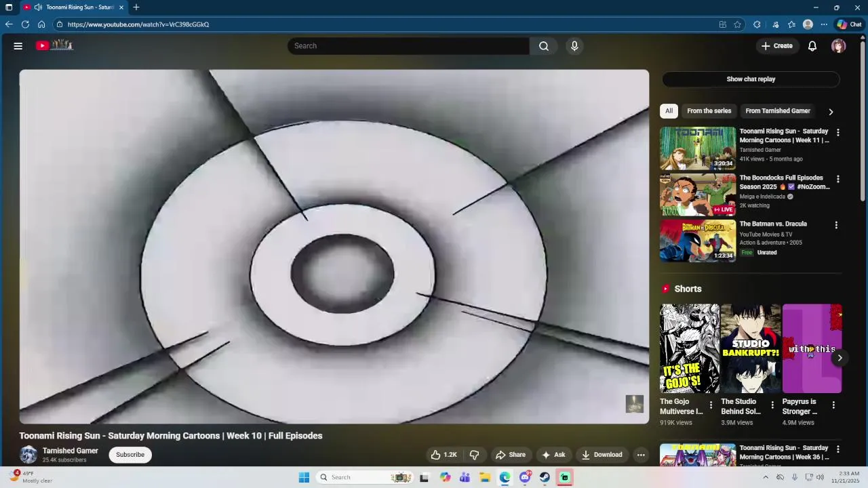The image size is (868, 488).
Task: Download the video
Action: pos(601,455)
